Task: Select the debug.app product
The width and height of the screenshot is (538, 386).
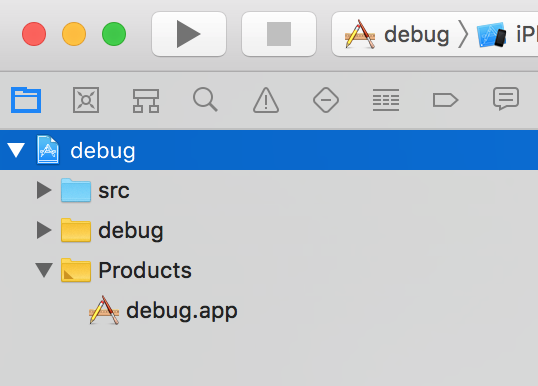Action: click(x=163, y=310)
